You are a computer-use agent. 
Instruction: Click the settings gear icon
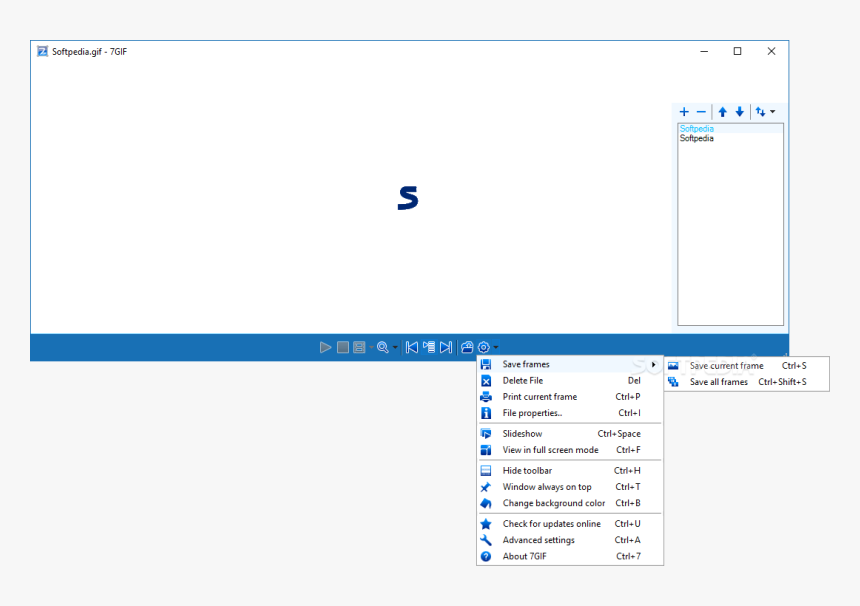484,347
